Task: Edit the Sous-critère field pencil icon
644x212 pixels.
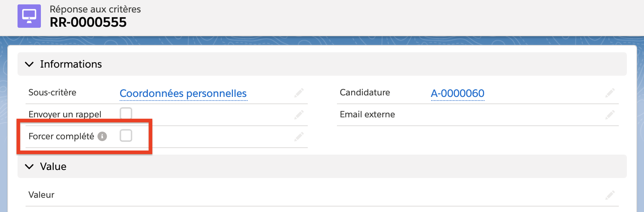Action: point(299,93)
